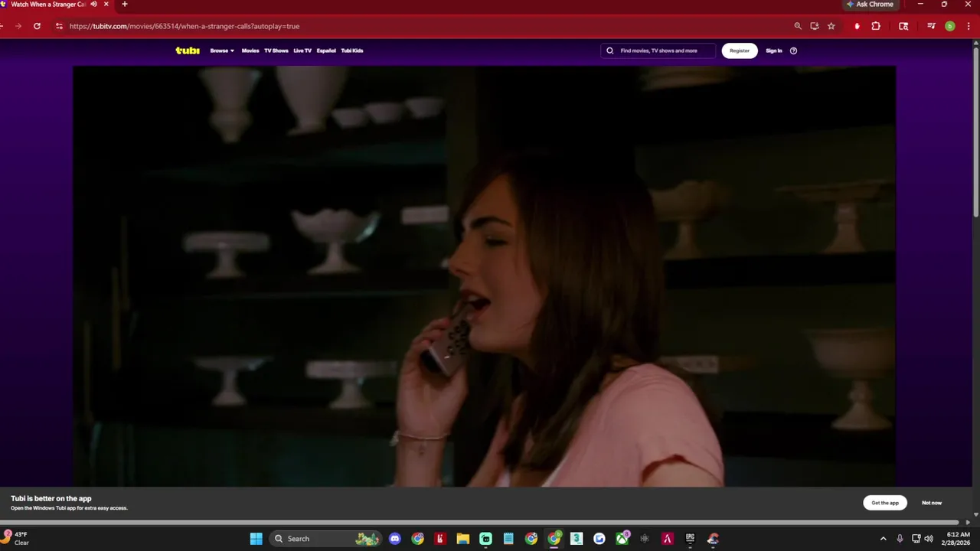Close the When a Stranger Calls tab
The width and height of the screenshot is (980, 551).
click(106, 5)
